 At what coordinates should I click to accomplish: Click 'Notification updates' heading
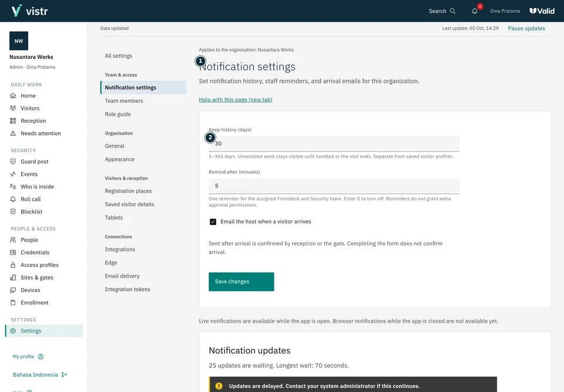tap(250, 351)
